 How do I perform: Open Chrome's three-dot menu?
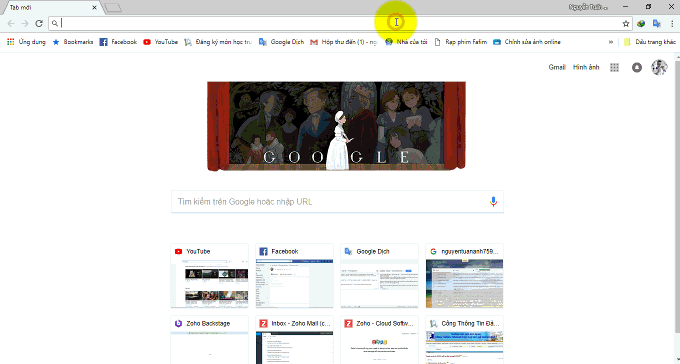pos(672,23)
